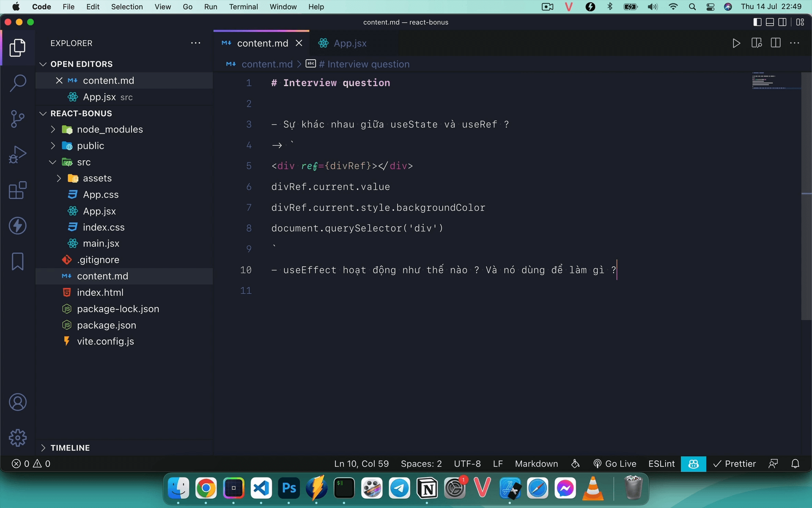Open the Terminal menu

(x=243, y=7)
